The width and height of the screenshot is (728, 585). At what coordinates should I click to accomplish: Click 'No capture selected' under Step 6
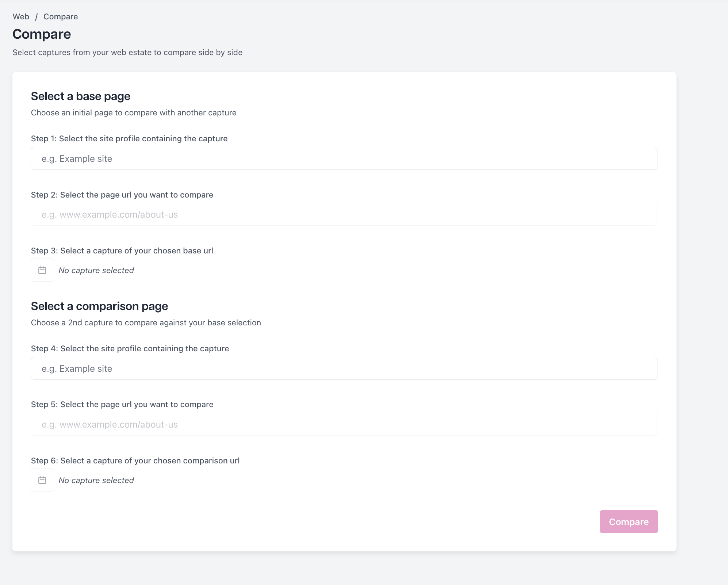[96, 480]
